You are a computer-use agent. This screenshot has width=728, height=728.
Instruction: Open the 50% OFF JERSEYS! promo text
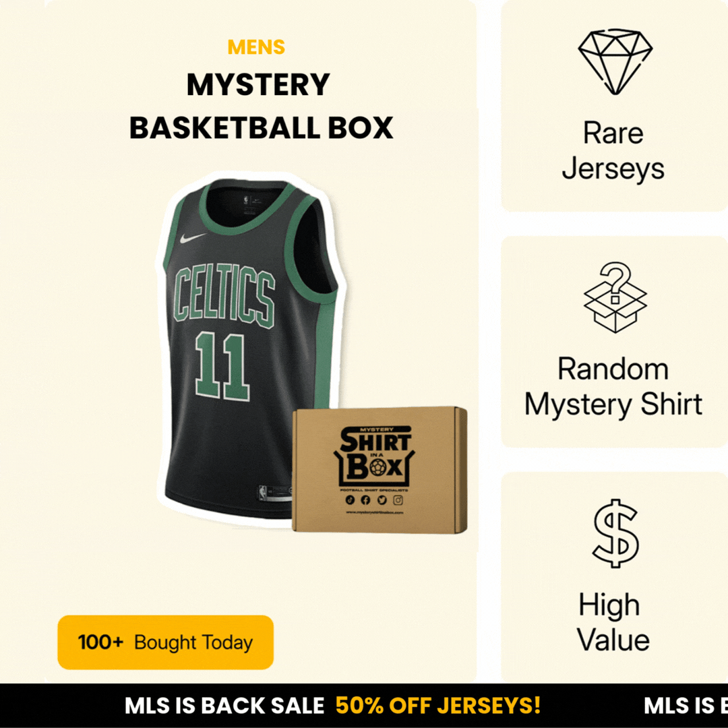pos(438,706)
